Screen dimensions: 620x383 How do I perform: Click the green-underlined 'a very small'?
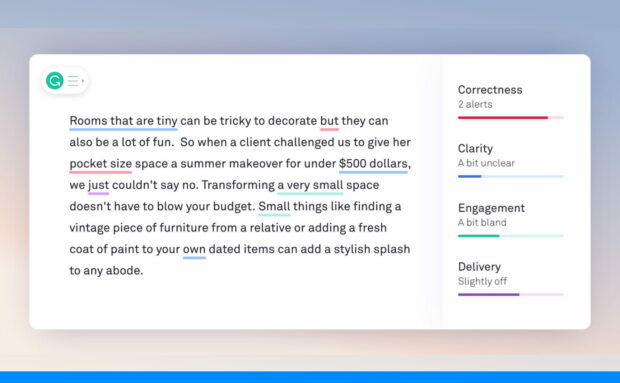310,185
